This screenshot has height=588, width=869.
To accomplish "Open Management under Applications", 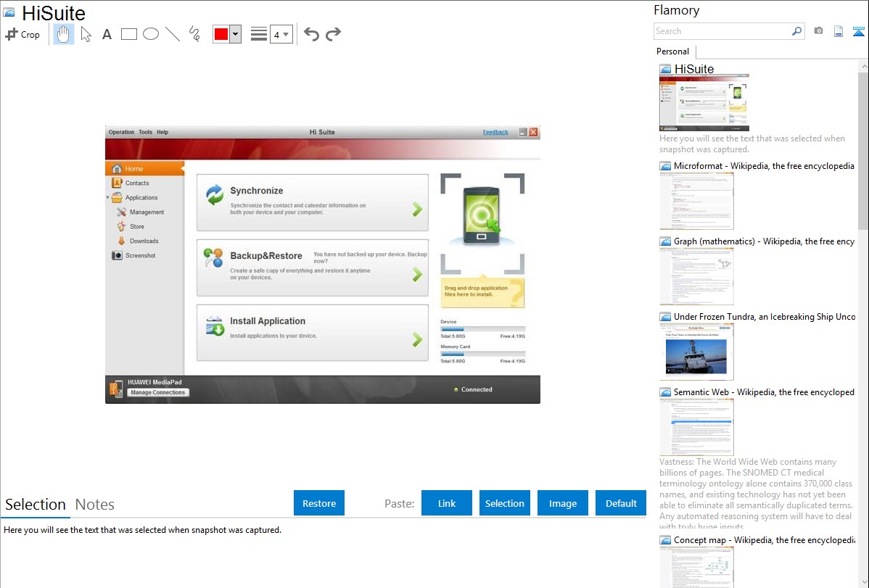I will (147, 212).
